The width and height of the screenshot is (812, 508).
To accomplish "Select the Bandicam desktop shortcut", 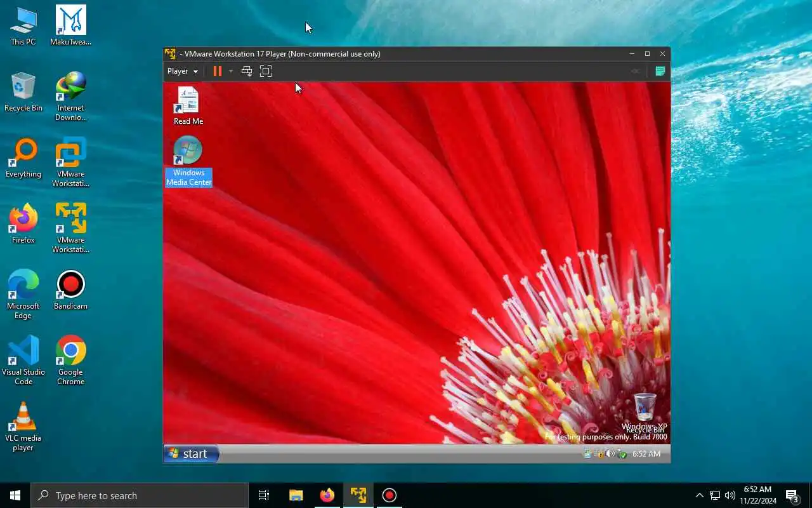I will click(x=71, y=291).
